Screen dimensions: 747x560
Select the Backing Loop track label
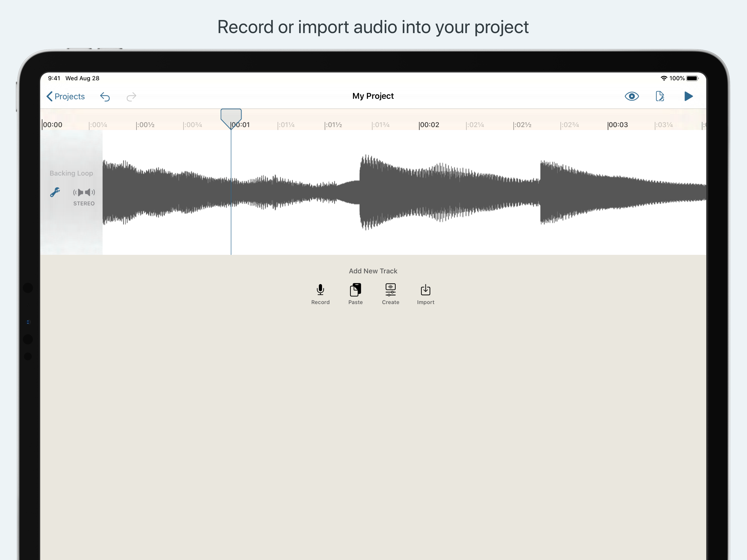(71, 173)
